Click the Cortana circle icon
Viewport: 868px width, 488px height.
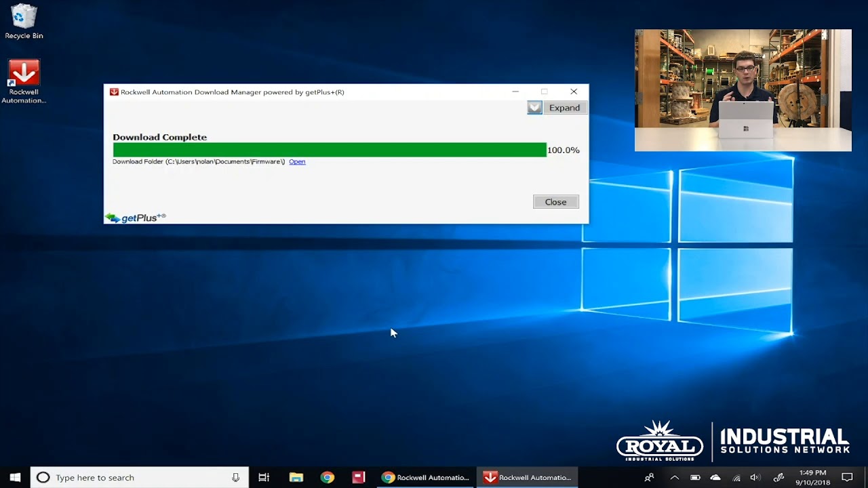[43, 477]
